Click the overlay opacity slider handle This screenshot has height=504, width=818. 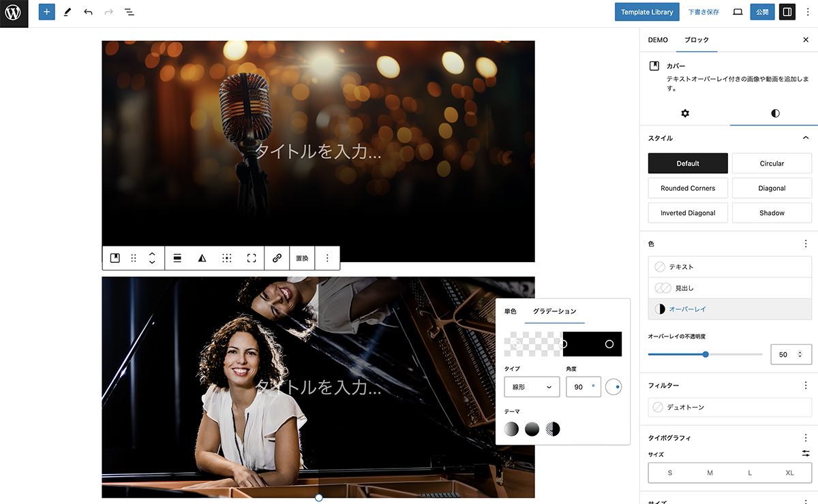coord(706,354)
